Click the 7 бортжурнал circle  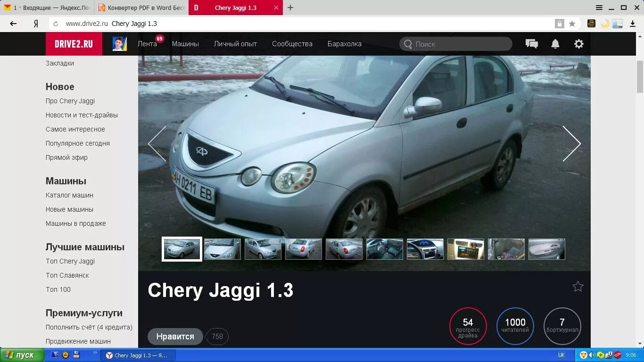(x=562, y=326)
